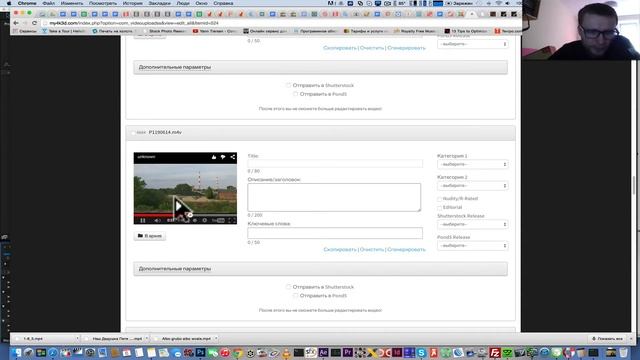
Task: Open the Изменить menu
Action: [x=72, y=3]
